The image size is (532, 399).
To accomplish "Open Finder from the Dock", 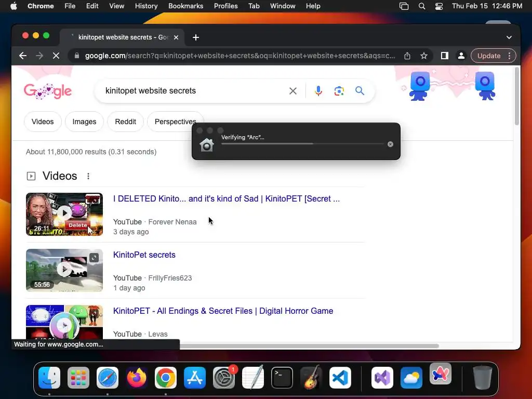I will [x=49, y=378].
